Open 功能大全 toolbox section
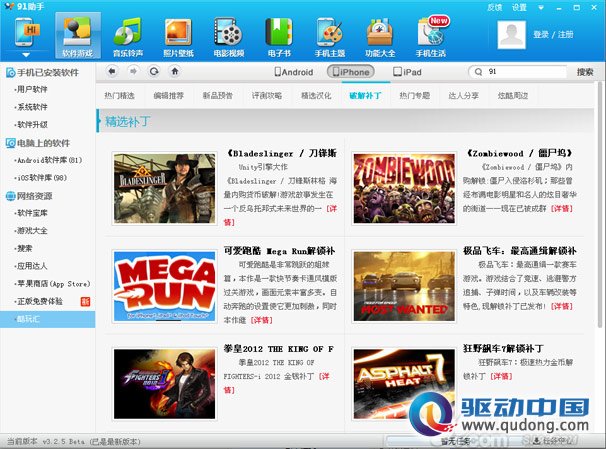Screen dimensions: 606x449 click(x=380, y=37)
